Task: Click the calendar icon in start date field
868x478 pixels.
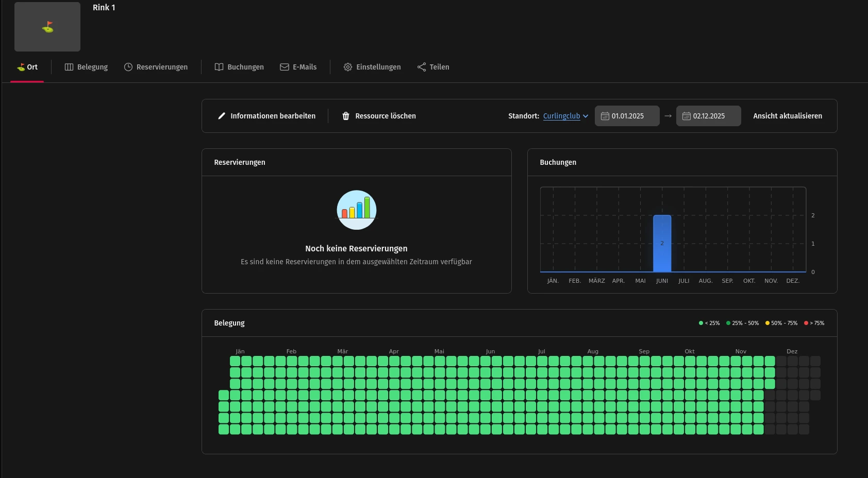Action: (605, 116)
